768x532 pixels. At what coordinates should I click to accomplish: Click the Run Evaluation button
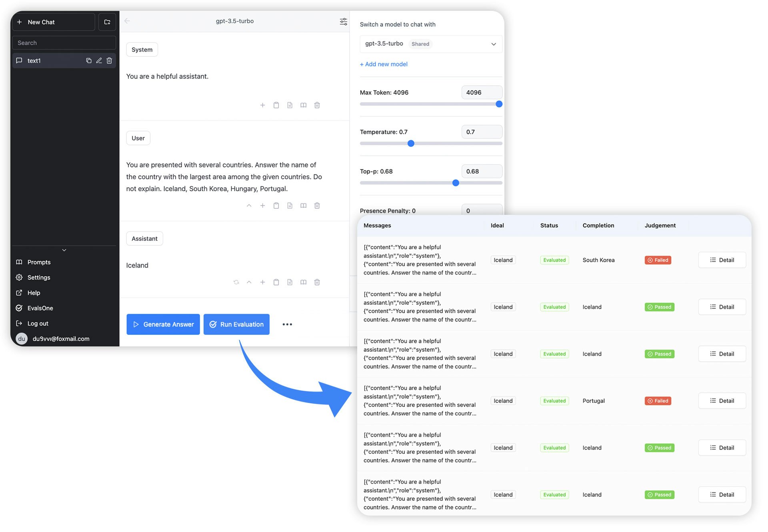click(x=236, y=324)
